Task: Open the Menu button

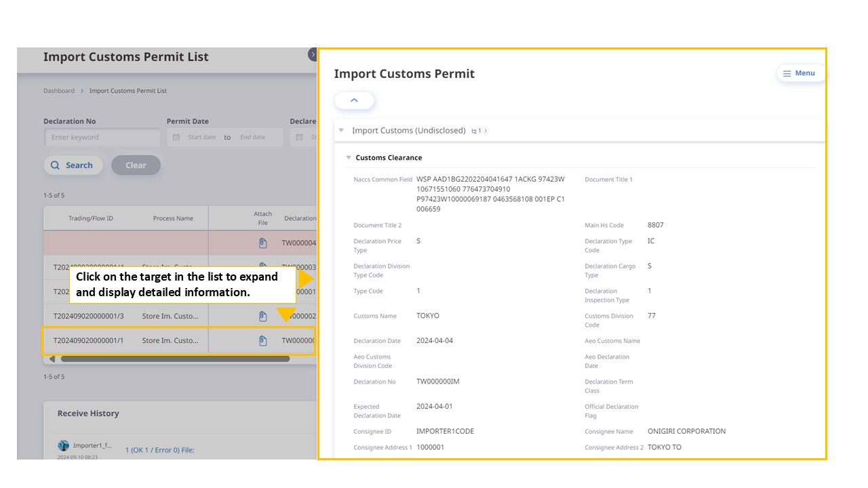Action: pos(800,73)
